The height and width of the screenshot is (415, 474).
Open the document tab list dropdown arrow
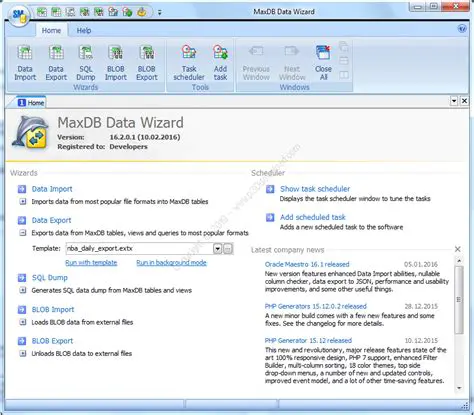click(x=454, y=101)
